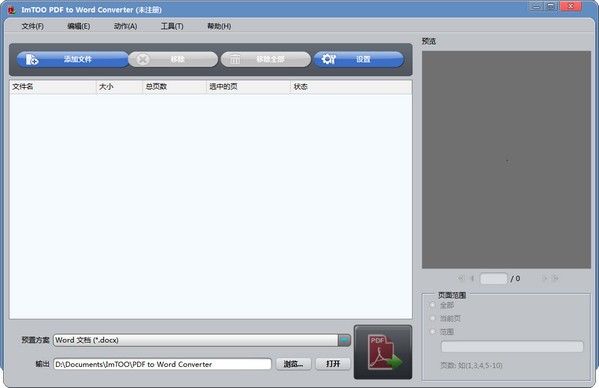Maximize the ImTOO converter window
The image size is (599, 388).
550,6
